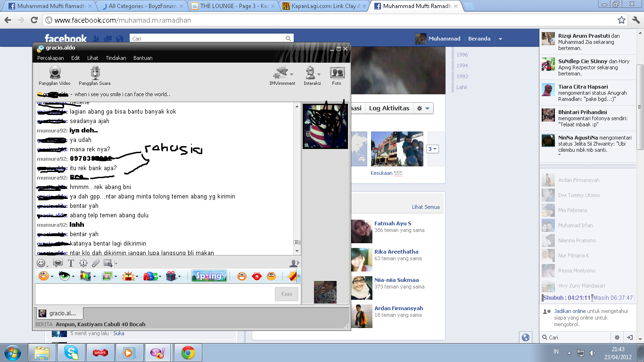Image resolution: width=644 pixels, height=362 pixels.
Task: Open Facebook account dropdown arrow beside Beranda
Action: pyautogui.click(x=500, y=39)
